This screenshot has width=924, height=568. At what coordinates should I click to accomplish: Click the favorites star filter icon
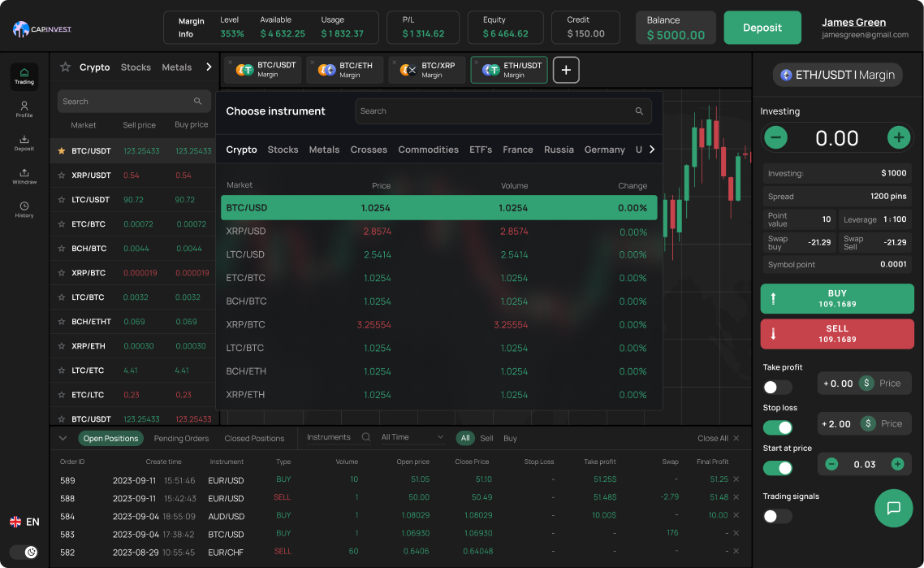(65, 67)
